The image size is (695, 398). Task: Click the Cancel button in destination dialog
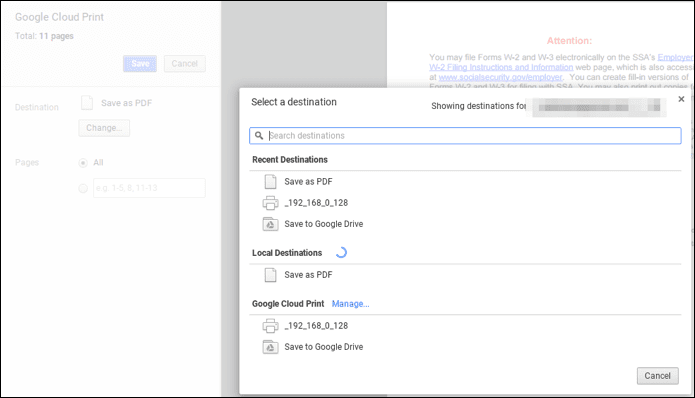coord(657,376)
